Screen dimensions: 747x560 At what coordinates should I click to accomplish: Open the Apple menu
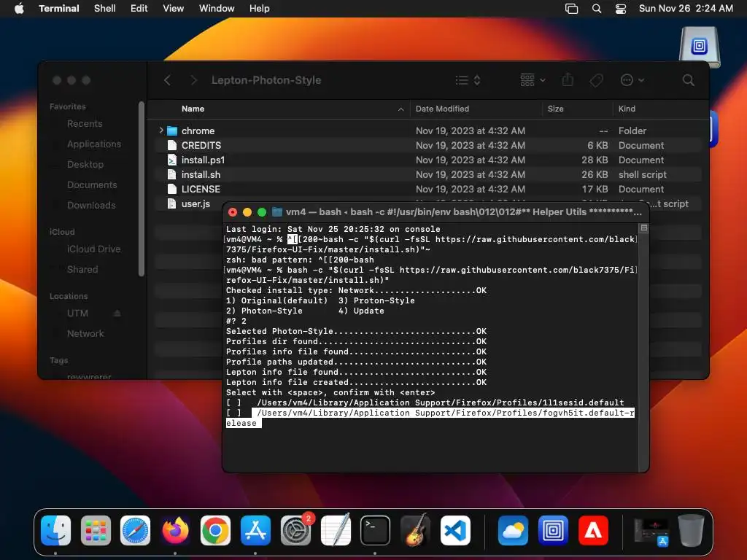pos(19,9)
